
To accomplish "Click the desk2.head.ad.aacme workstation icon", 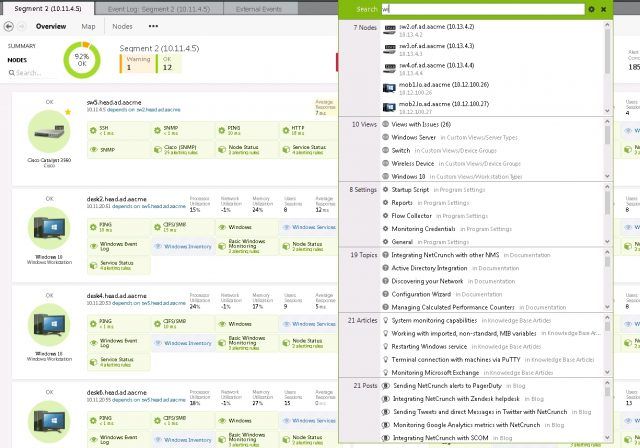I will (49, 228).
